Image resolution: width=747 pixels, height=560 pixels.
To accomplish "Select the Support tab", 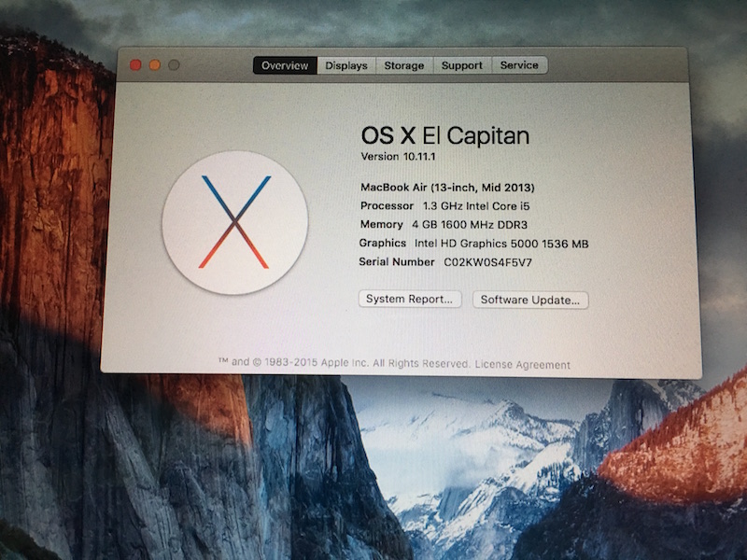I will coord(461,65).
